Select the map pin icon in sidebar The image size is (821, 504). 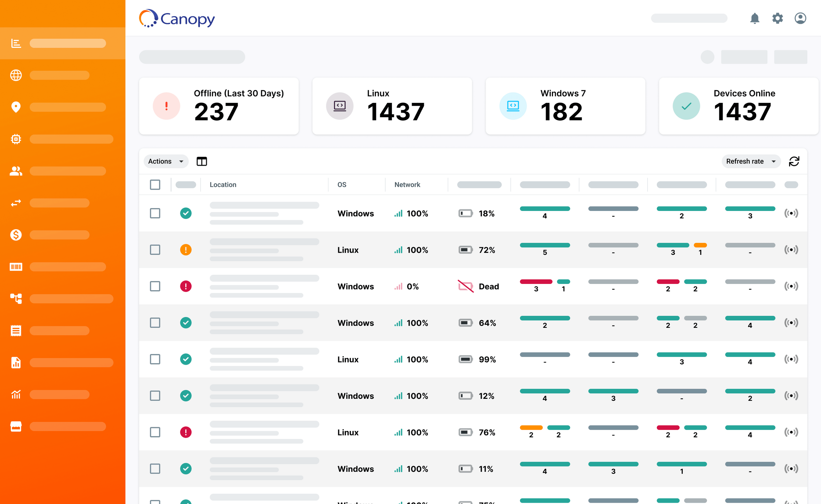16,107
